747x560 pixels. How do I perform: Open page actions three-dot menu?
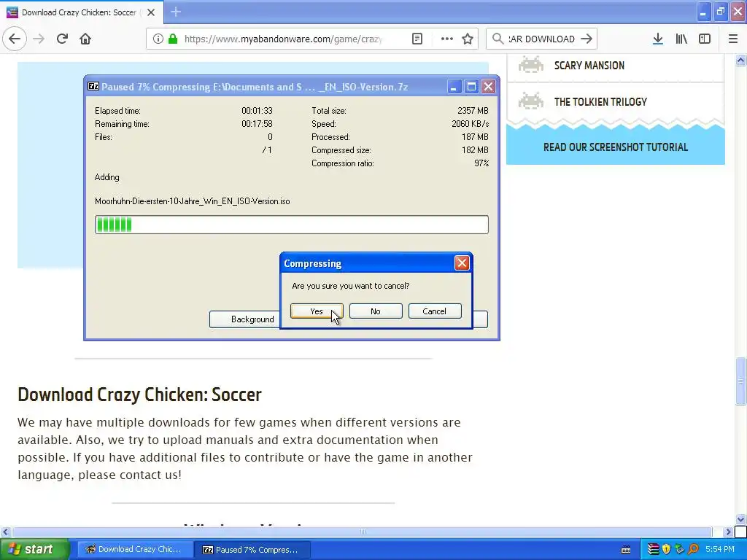447,39
